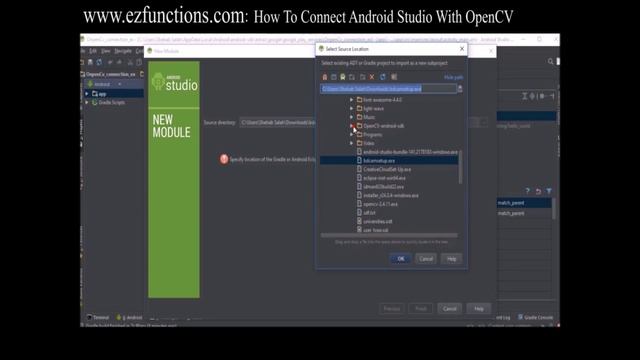Viewport: 640px width, 360px height.
Task: Expand the OpenCV-android-sdk folder
Action: (x=351, y=126)
